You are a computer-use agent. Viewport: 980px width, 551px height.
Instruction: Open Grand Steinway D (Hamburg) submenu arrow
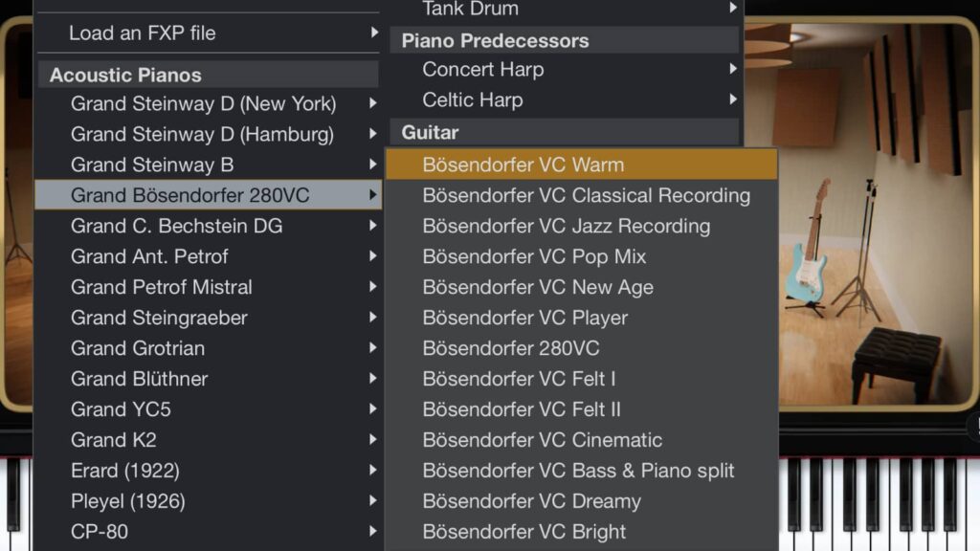[373, 134]
